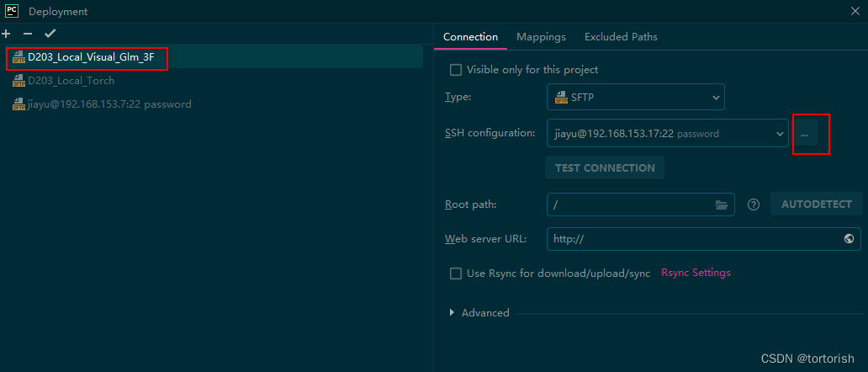Click the Web server URL input field
The width and height of the screenshot is (868, 372).
tap(690, 239)
